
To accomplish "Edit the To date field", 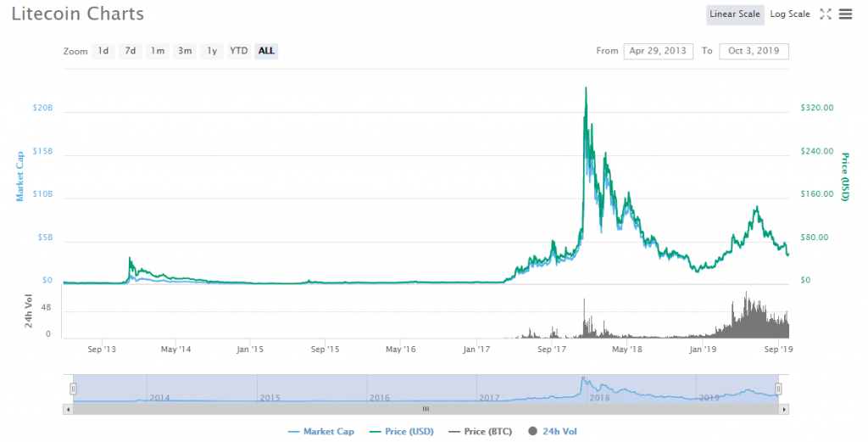I will (754, 51).
